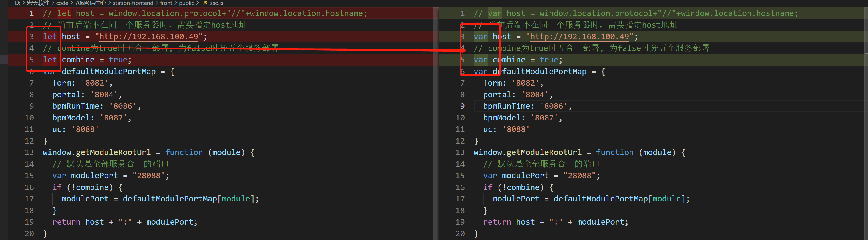
Task: Click the removed-line marker on left line 5
Action: point(37,60)
